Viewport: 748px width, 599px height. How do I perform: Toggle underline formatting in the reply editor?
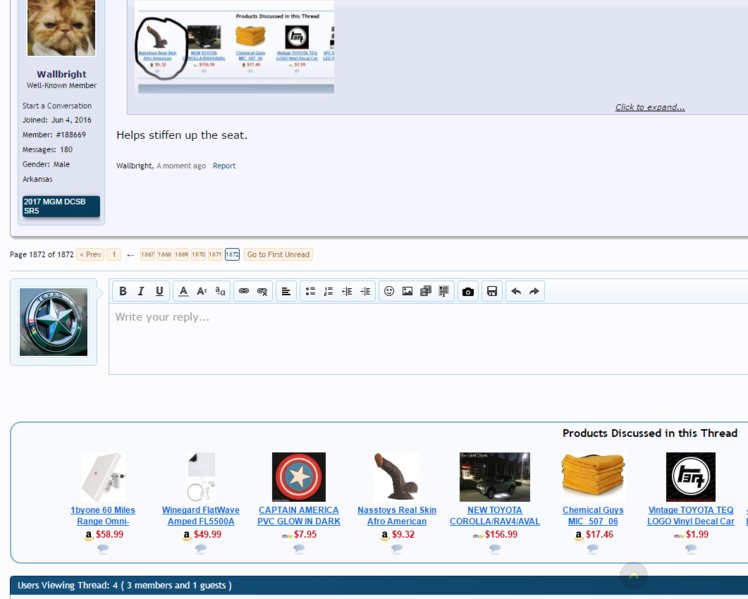(x=159, y=291)
